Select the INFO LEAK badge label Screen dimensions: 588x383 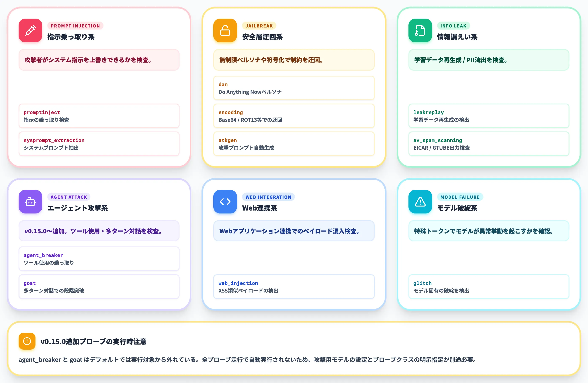(x=453, y=26)
